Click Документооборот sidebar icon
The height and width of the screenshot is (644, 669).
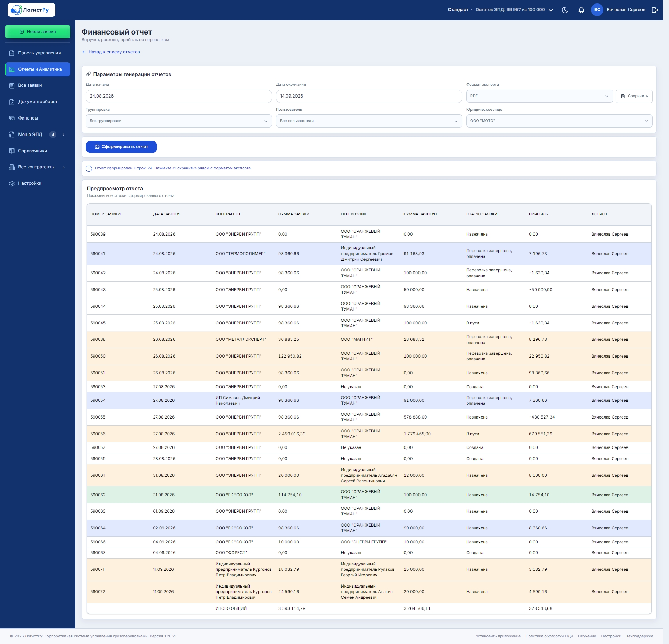click(x=12, y=102)
